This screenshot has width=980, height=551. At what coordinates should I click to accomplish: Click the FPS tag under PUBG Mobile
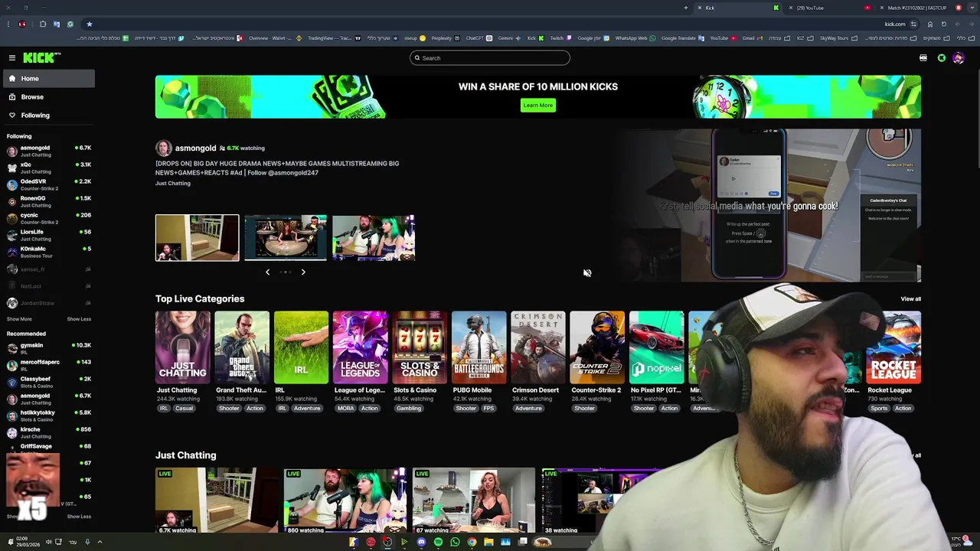488,409
